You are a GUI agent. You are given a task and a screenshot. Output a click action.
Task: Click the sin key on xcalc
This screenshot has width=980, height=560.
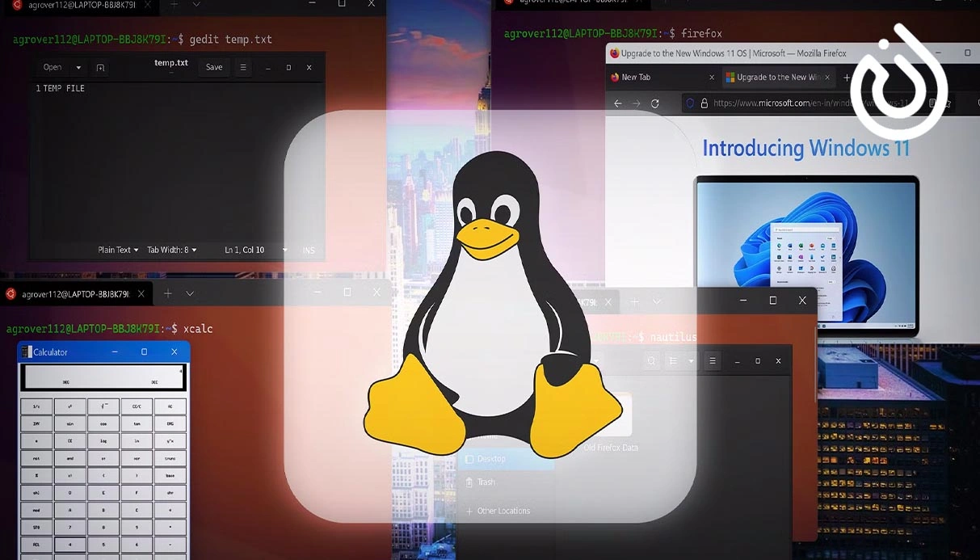(70, 423)
